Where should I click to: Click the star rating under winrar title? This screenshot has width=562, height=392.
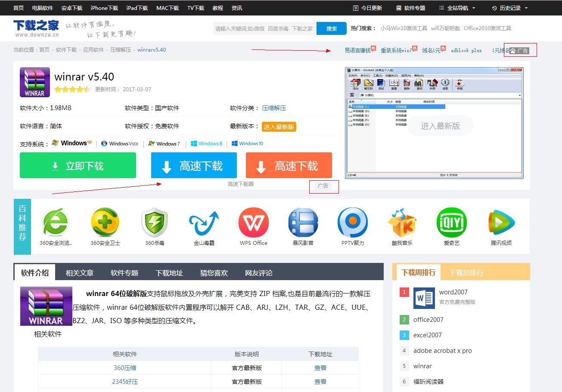coord(72,90)
